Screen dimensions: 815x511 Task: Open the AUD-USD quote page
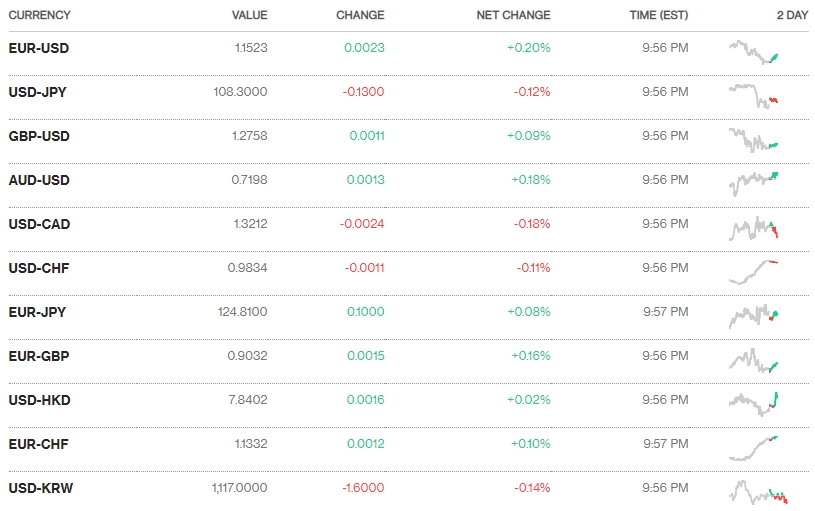pyautogui.click(x=39, y=180)
